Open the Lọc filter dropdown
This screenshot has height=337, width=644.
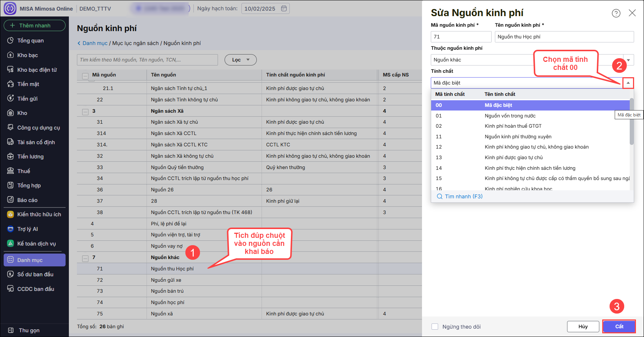(240, 60)
